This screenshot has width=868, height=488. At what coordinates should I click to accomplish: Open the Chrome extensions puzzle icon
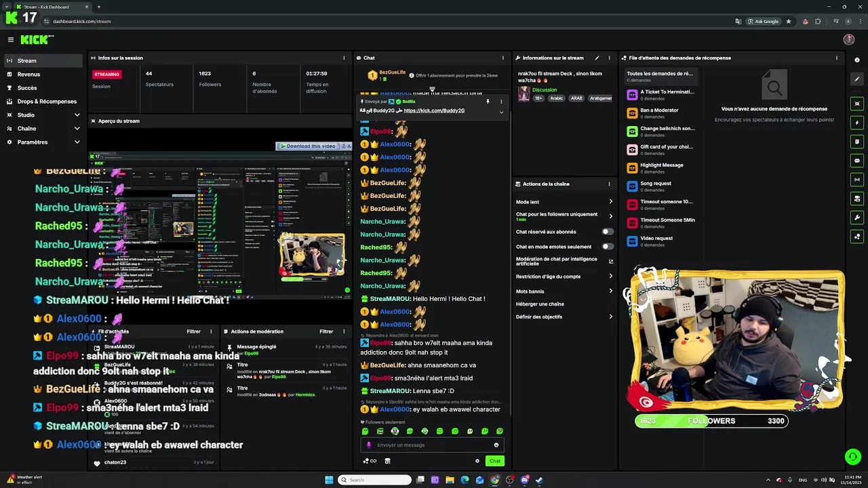[817, 21]
